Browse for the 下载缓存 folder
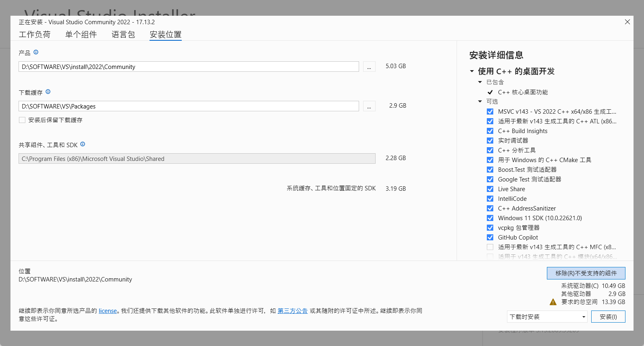Image resolution: width=644 pixels, height=346 pixels. point(369,106)
